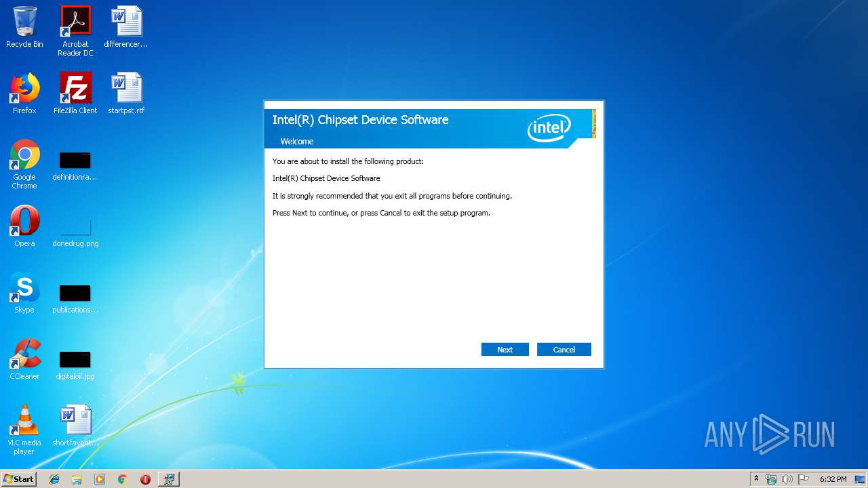Screen dimensions: 868x488
Task: Select the Google Chrome desktop shortcut
Action: tap(24, 164)
